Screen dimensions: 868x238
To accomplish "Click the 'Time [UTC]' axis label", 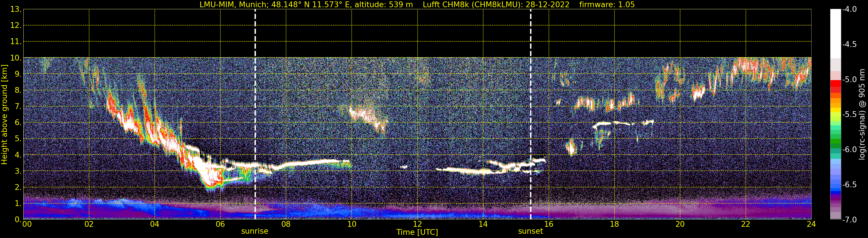I will click(x=417, y=232).
